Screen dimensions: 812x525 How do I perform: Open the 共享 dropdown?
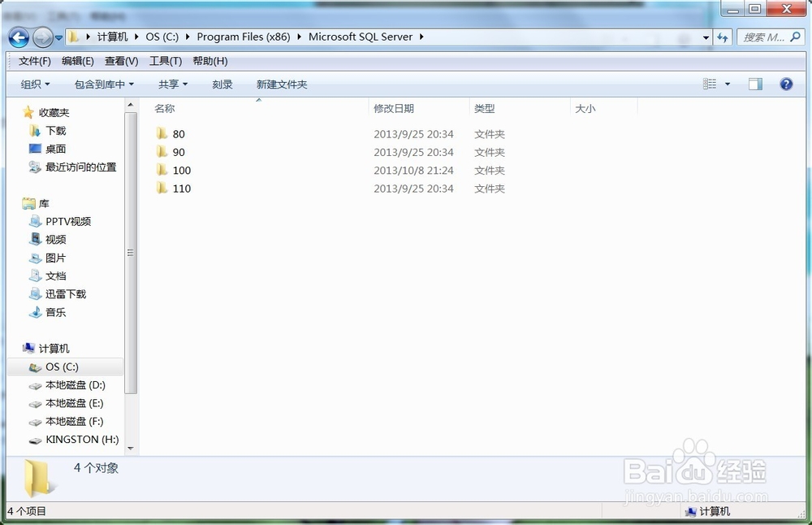point(173,84)
